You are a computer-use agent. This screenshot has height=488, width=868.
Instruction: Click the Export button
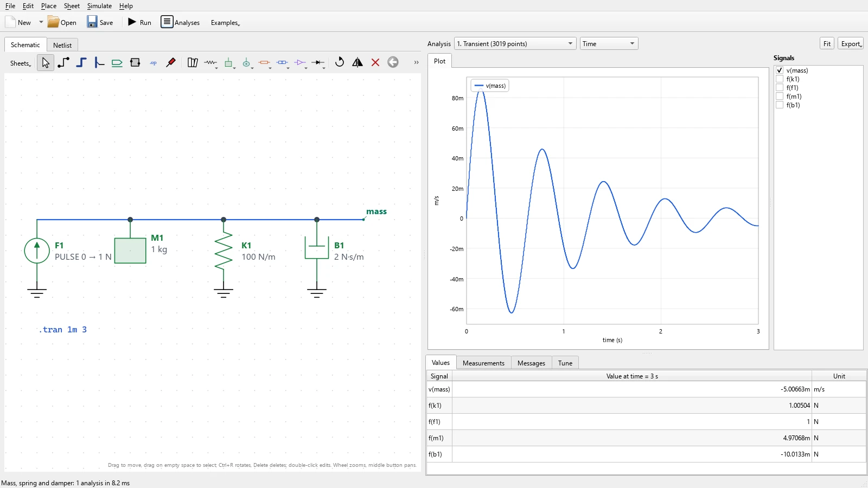851,44
